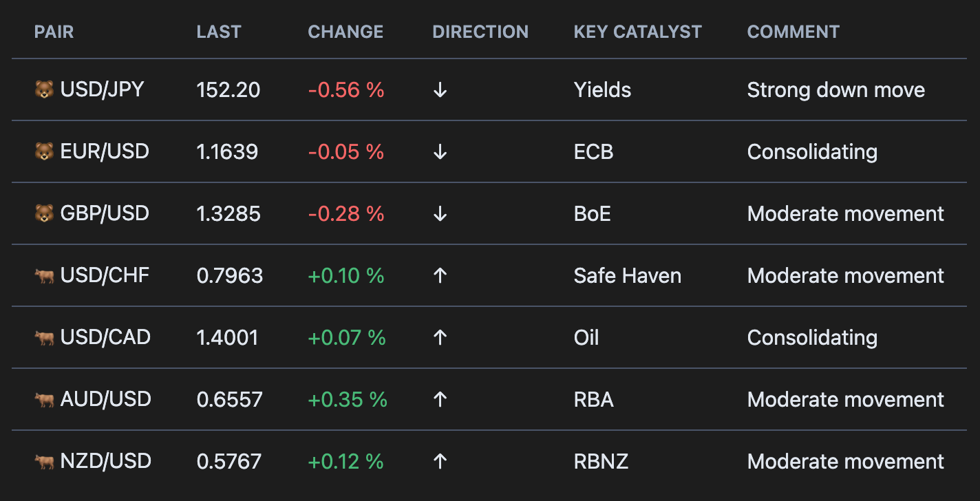This screenshot has width=980, height=501.
Task: Click the bear icon beside GBP/USD
Action: pos(44,214)
